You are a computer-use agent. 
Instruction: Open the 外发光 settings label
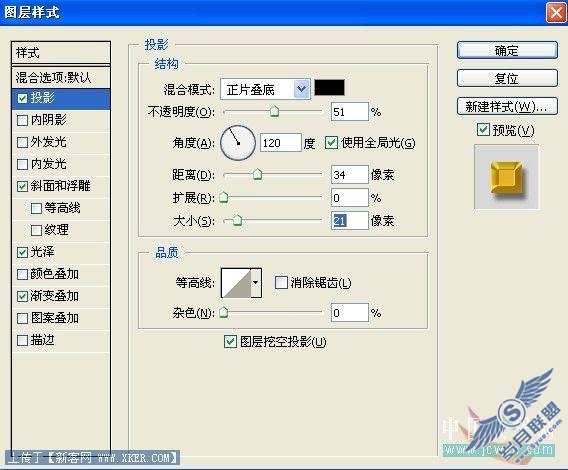49,142
